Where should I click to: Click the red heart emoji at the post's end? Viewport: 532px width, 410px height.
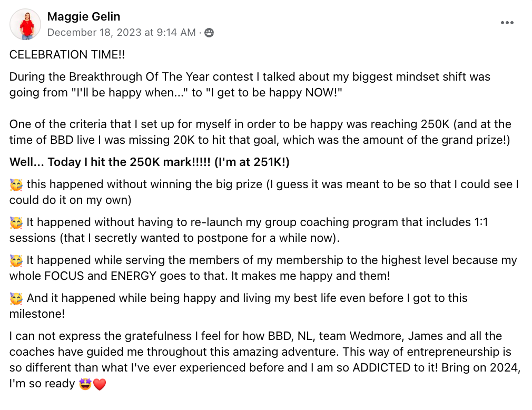pos(100,384)
